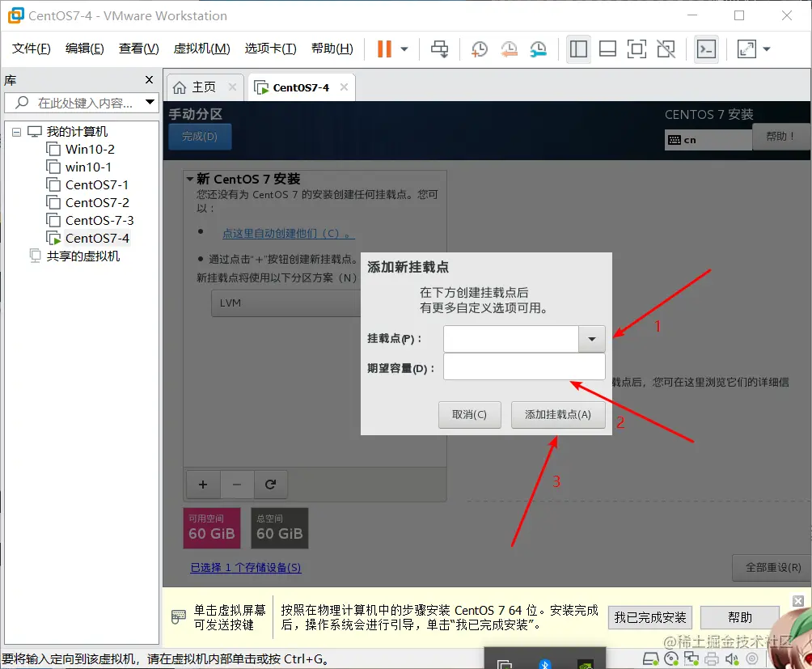Open the power options dropdown beside pause
The image size is (812, 669).
pos(404,49)
